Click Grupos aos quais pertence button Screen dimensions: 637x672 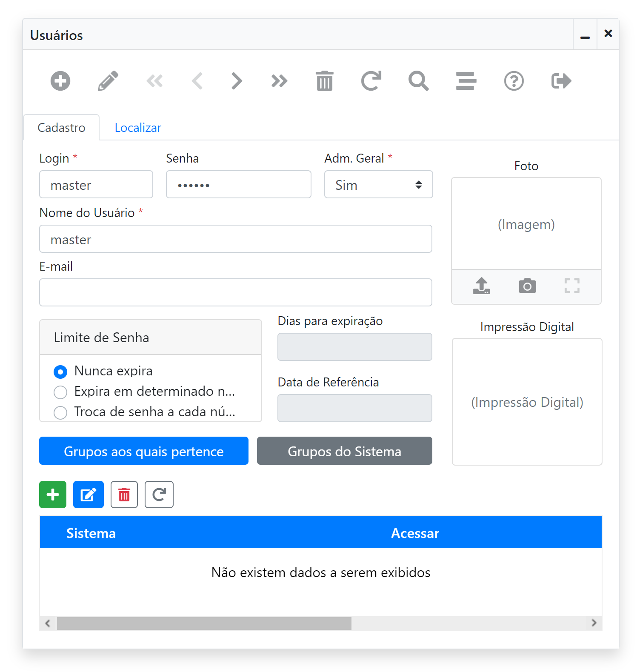[143, 451]
